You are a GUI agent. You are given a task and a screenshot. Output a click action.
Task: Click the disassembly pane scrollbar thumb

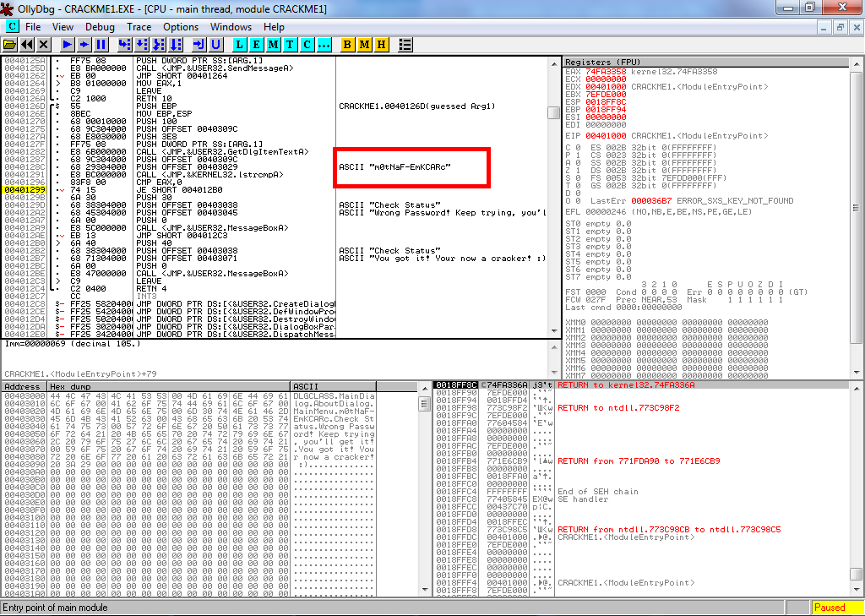tap(553, 113)
